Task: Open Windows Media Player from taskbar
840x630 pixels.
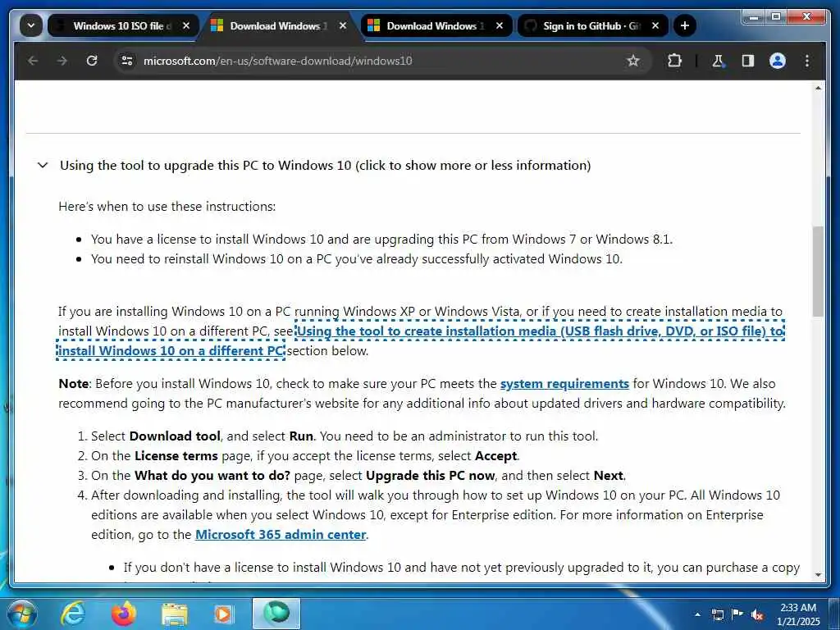Action: (x=223, y=614)
